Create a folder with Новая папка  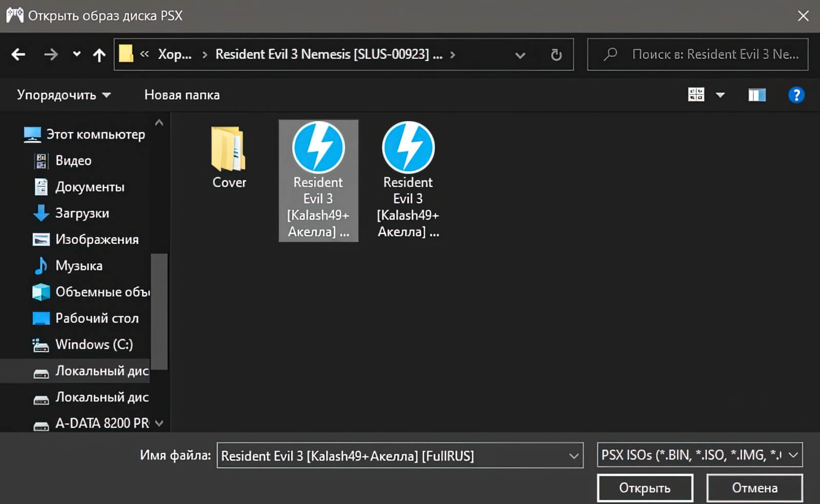(x=182, y=95)
